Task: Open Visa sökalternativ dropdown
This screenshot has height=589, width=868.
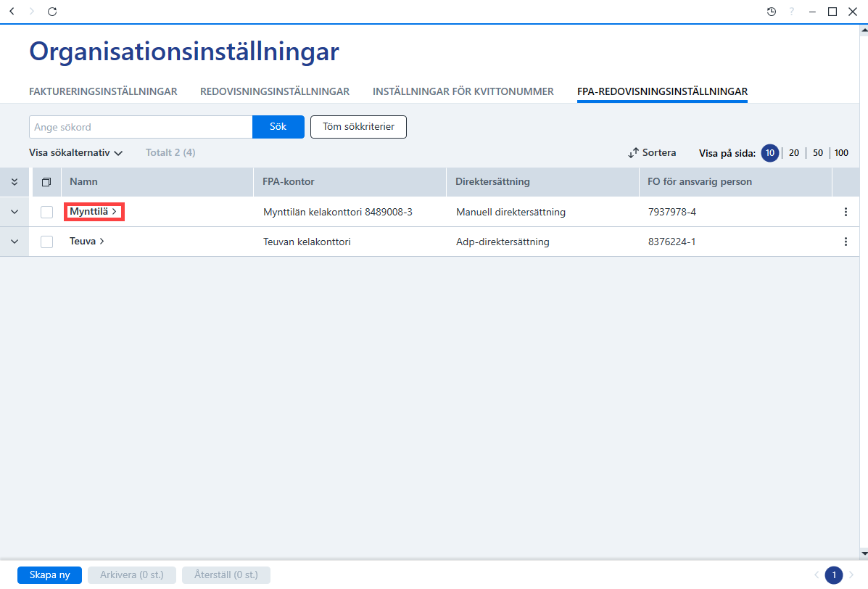Action: (76, 153)
